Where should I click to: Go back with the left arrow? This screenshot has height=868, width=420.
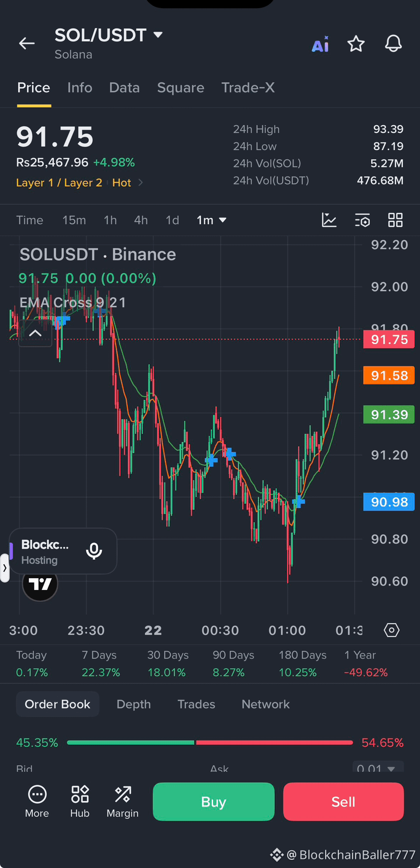27,44
